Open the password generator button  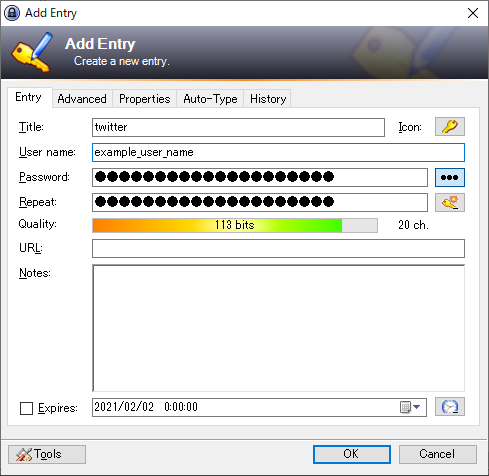(x=450, y=202)
